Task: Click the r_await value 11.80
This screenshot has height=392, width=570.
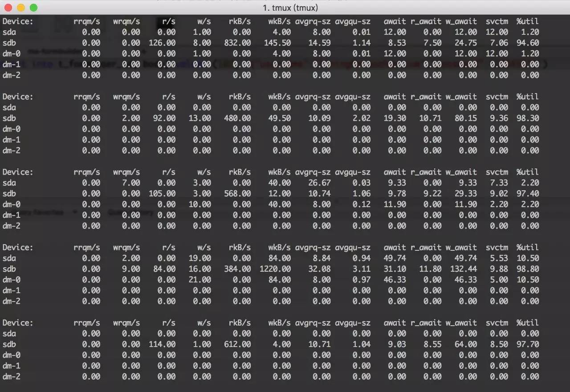Action: click(431, 269)
